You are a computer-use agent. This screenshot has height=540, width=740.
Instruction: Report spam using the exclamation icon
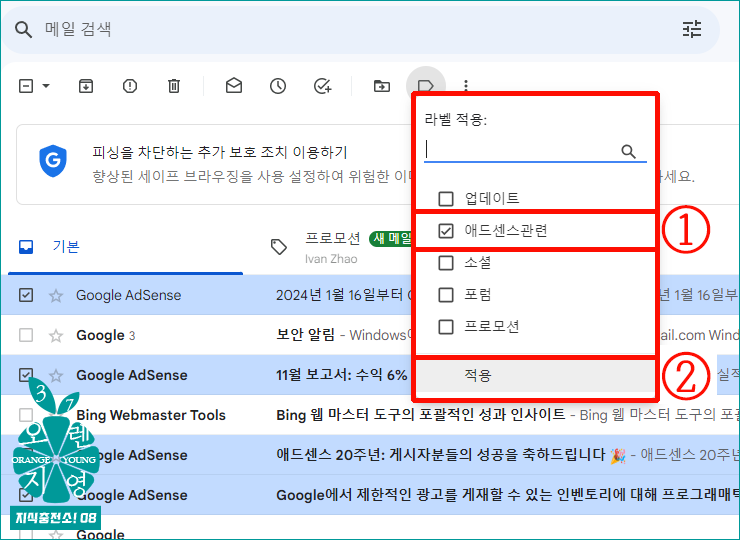tap(129, 86)
